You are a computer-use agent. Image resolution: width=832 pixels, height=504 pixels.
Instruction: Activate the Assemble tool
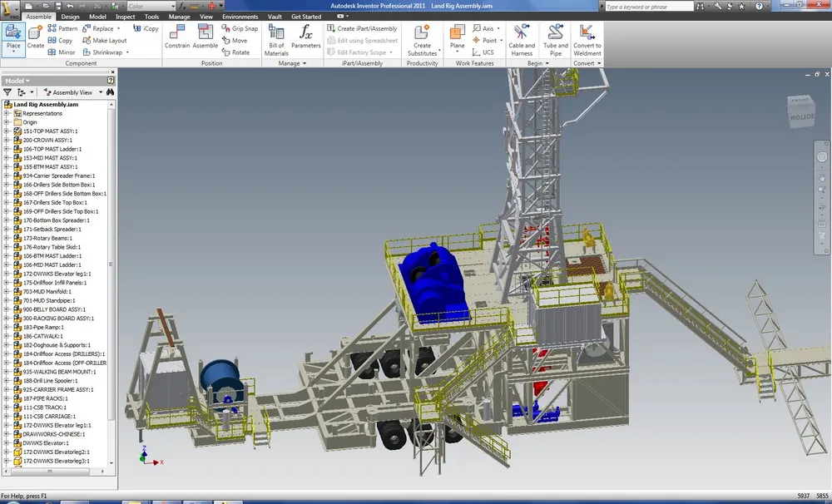coord(206,37)
